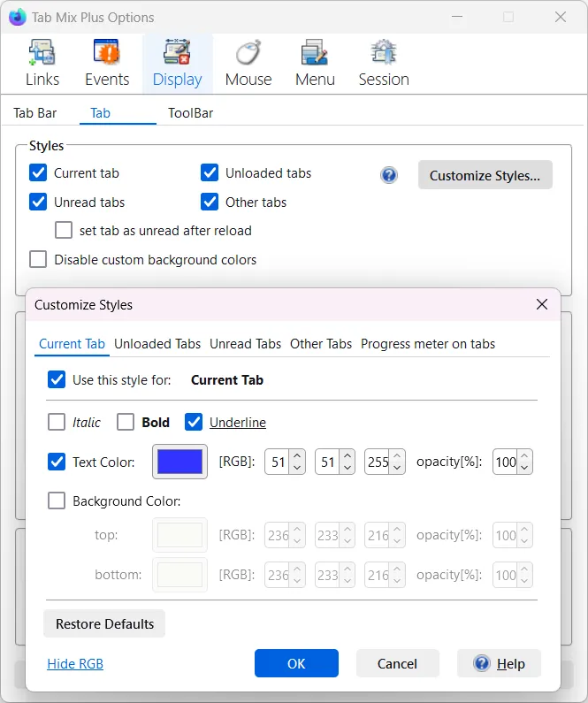Viewport: 588px width, 703px height.
Task: Click the second RGB text color field
Action: [x=326, y=462]
